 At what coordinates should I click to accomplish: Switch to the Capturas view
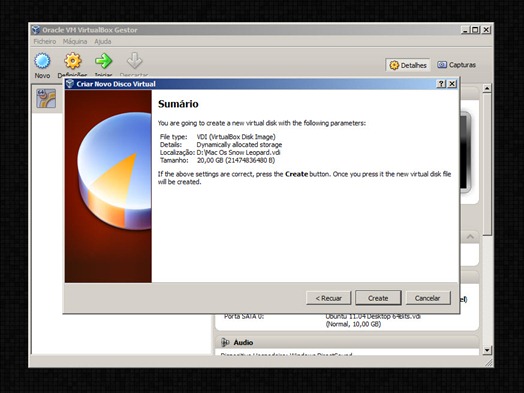(x=456, y=65)
